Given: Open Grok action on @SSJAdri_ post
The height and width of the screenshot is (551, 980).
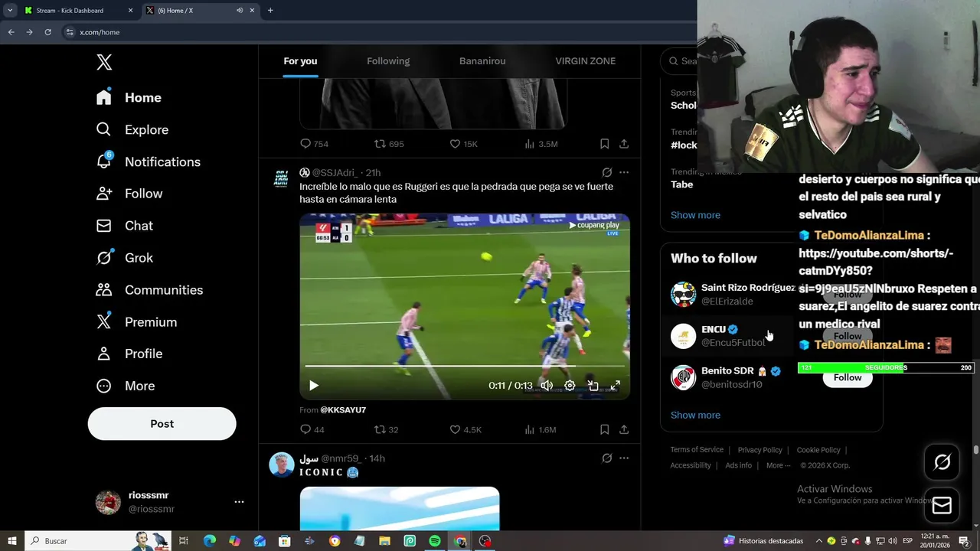Looking at the screenshot, I should point(606,173).
